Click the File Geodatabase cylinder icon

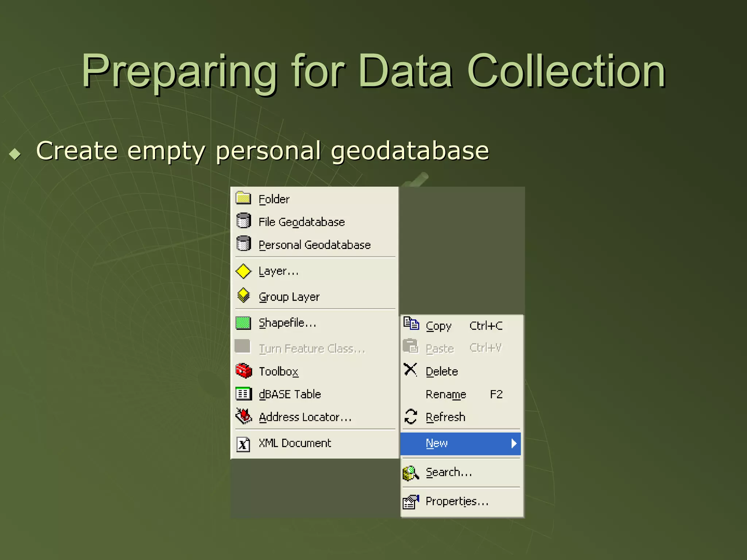243,221
